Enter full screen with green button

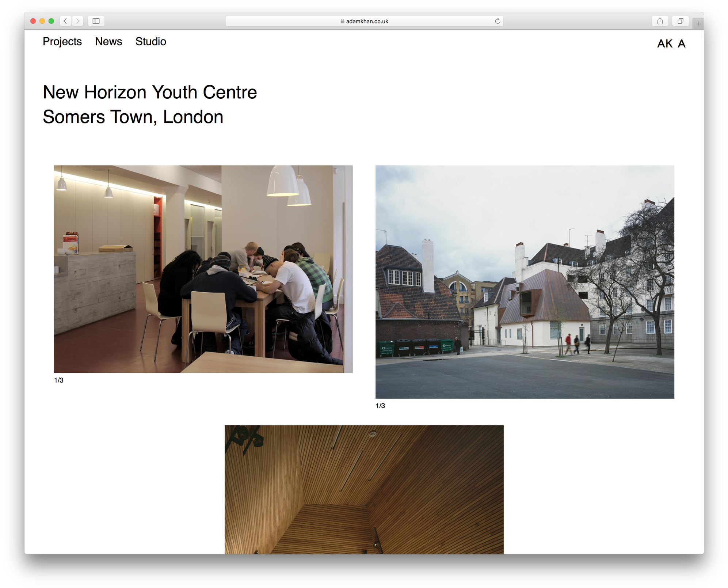point(51,21)
